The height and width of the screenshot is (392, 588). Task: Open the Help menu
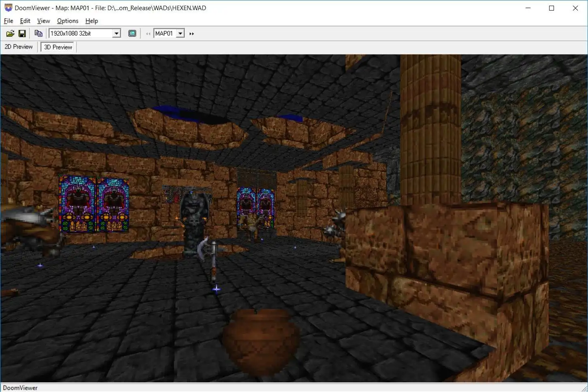(92, 21)
